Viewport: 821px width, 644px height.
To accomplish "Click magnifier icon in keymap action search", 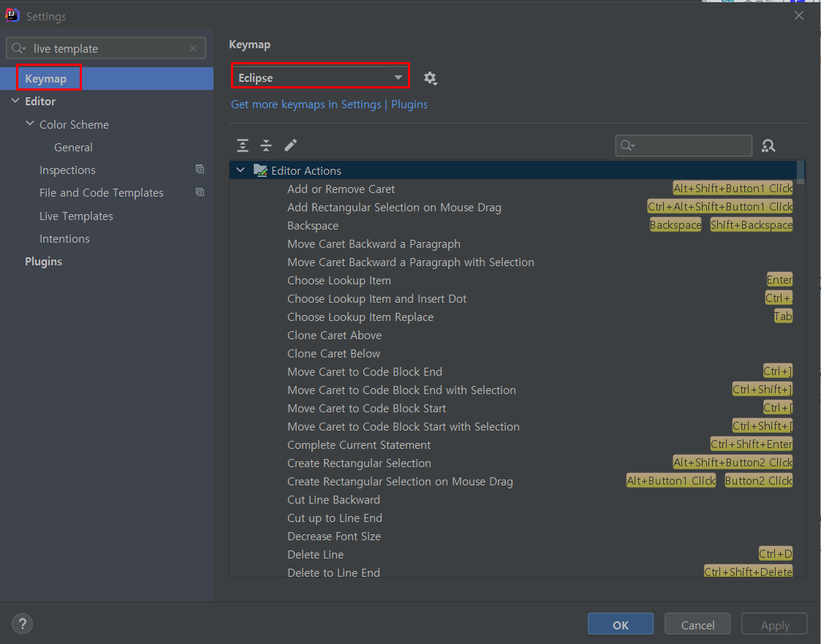I will click(627, 145).
